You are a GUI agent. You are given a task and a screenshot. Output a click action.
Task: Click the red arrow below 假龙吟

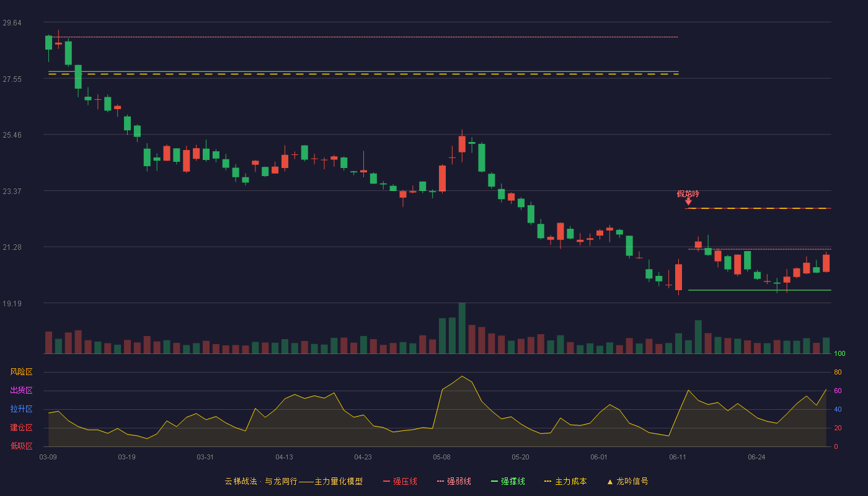point(688,201)
